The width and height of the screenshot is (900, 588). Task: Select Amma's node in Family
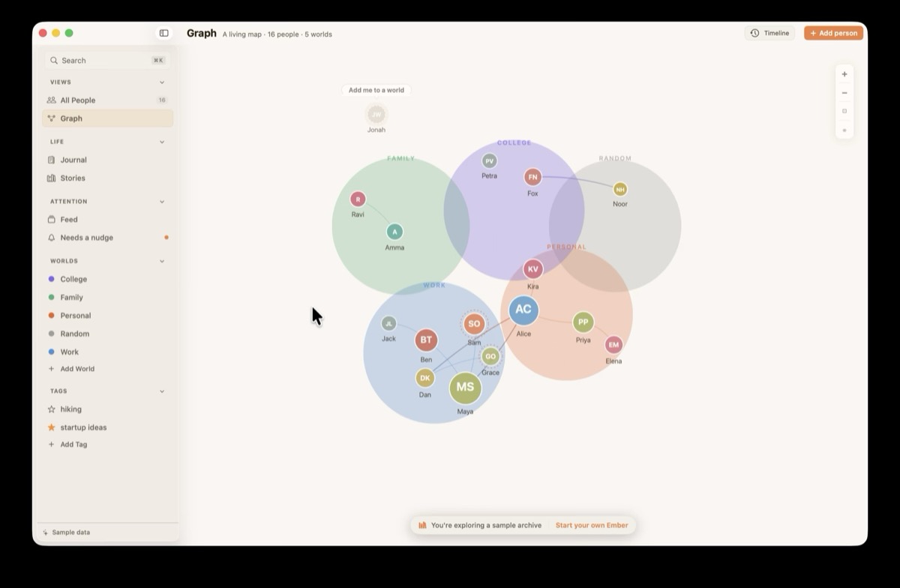[x=394, y=232]
